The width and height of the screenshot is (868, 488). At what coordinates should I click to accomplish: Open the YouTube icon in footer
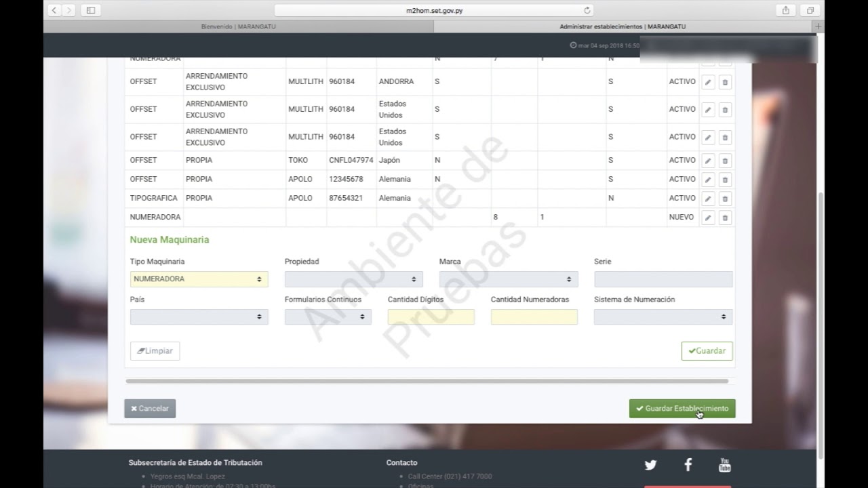tap(724, 465)
